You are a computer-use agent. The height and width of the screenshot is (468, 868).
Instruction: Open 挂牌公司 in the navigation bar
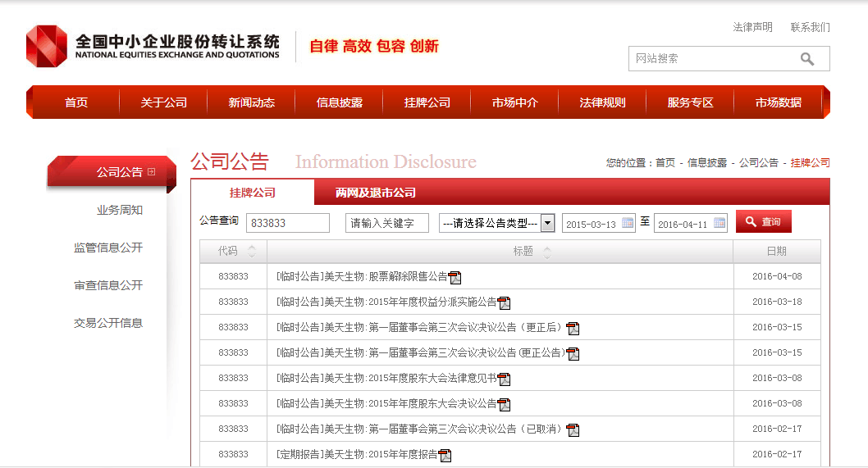(427, 103)
